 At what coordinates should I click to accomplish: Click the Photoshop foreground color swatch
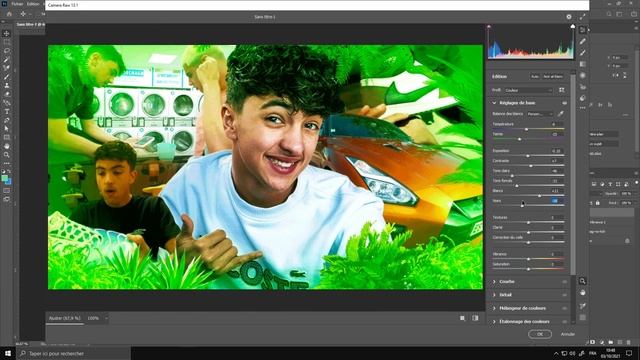click(x=4, y=178)
